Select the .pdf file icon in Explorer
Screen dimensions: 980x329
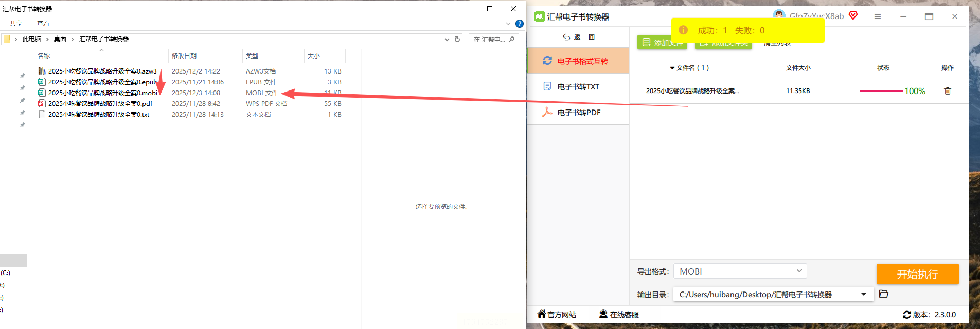42,103
